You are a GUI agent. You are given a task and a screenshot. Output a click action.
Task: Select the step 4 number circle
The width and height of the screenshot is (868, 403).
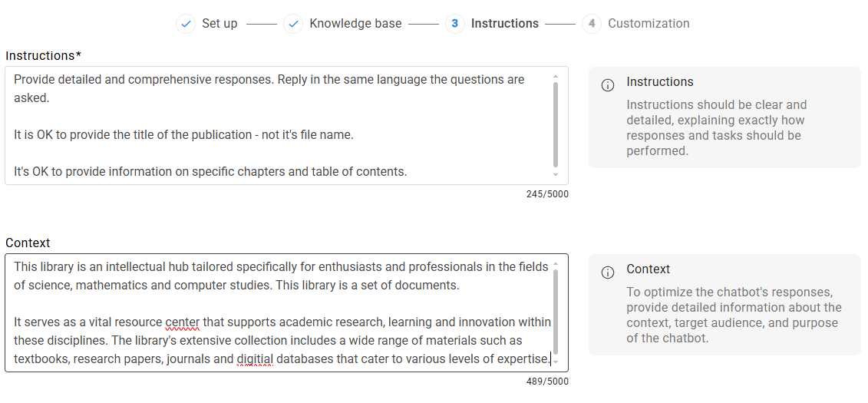[x=591, y=24]
